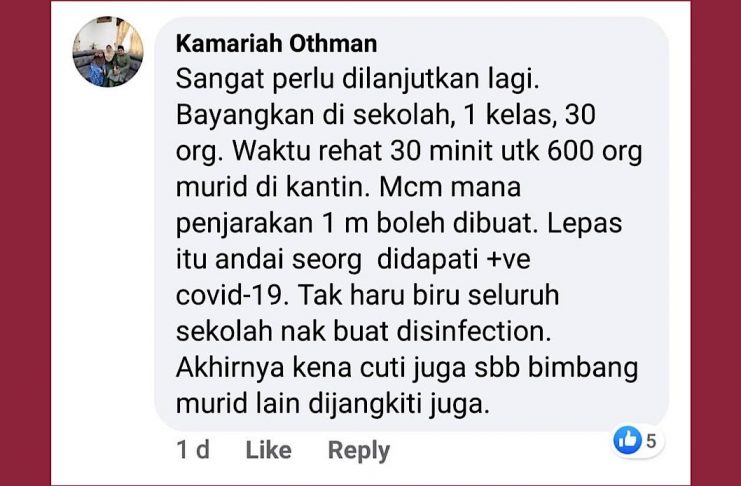
Task: Click the text 600 org in comment
Action: coord(595,152)
